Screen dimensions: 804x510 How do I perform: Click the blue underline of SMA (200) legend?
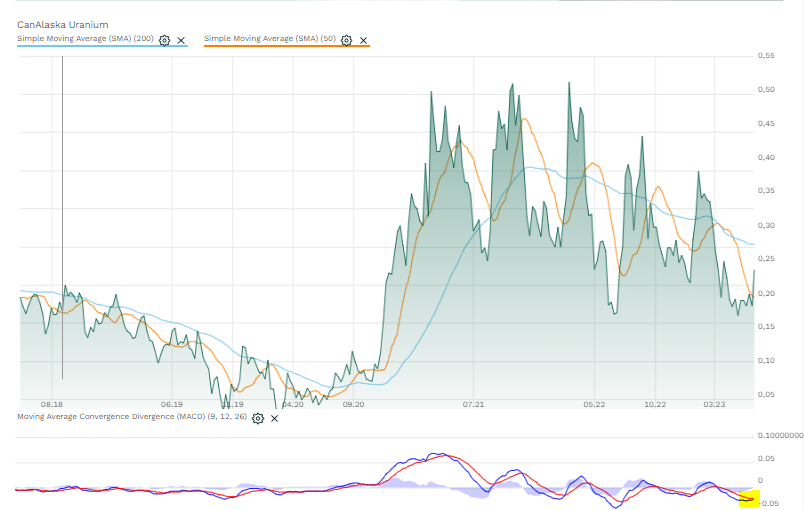(x=100, y=46)
